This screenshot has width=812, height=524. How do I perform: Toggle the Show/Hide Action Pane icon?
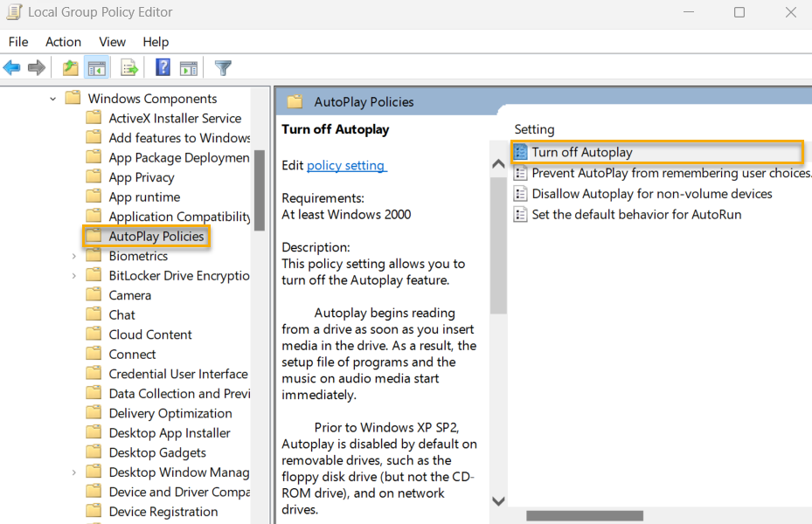click(x=189, y=67)
